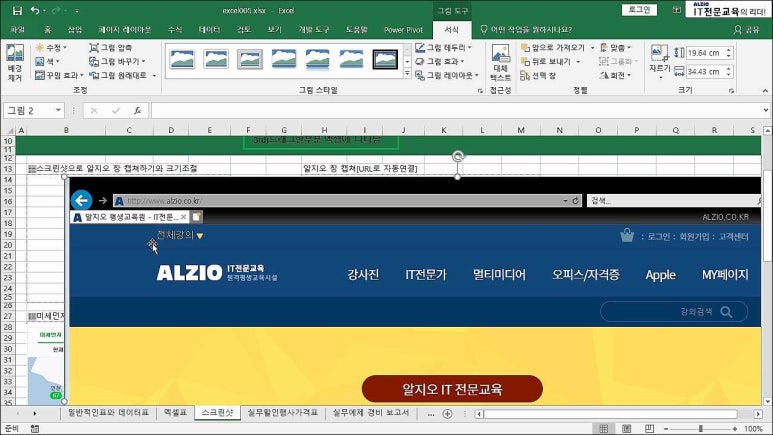Click the Name Box showing 그림 2
The height and width of the screenshot is (435, 773).
(29, 110)
